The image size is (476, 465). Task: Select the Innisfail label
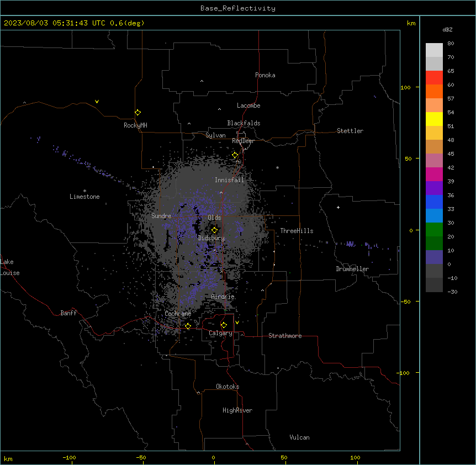click(x=229, y=180)
